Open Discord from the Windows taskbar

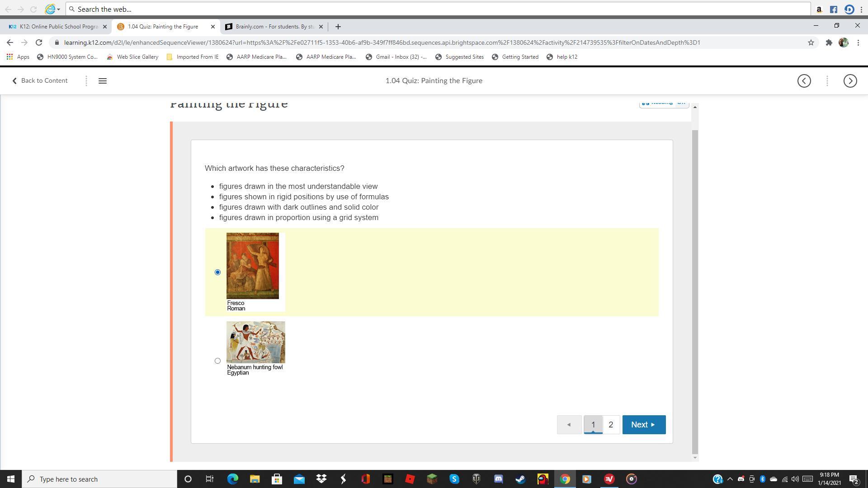coord(498,479)
